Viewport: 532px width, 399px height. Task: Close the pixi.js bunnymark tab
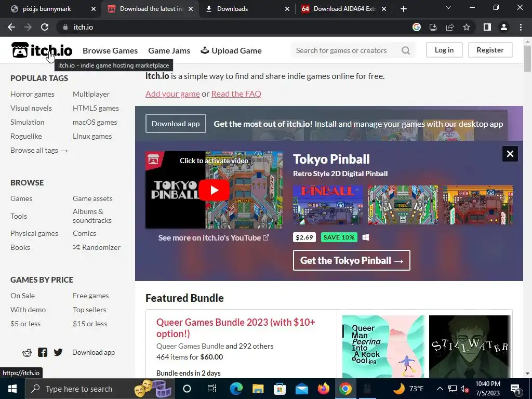pos(94,9)
